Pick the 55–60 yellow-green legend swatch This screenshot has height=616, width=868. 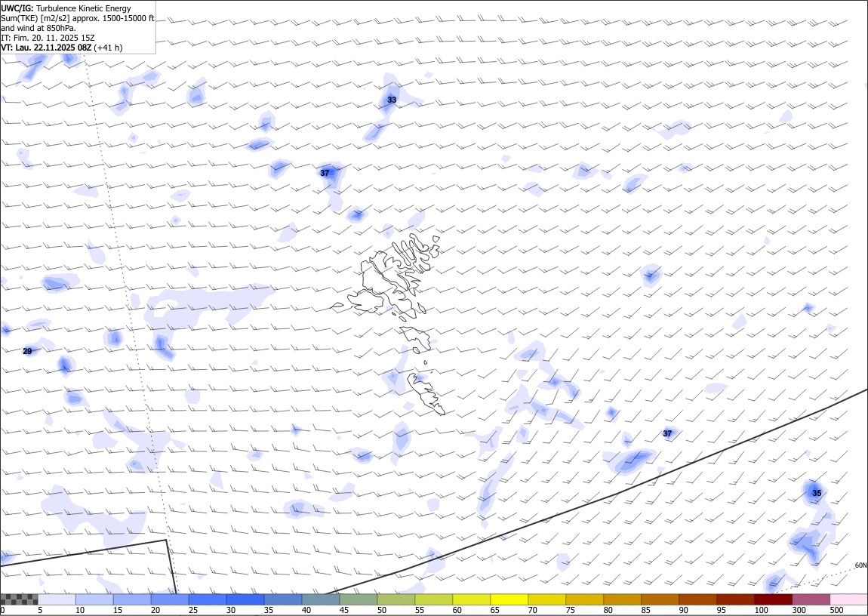[x=433, y=599]
